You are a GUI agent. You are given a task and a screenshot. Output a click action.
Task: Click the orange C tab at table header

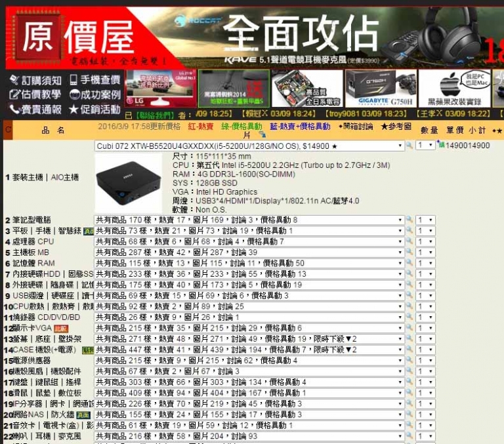point(8,130)
